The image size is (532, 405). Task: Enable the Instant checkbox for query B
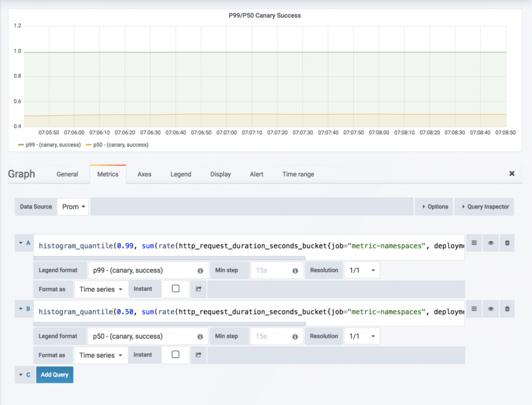[x=176, y=355]
